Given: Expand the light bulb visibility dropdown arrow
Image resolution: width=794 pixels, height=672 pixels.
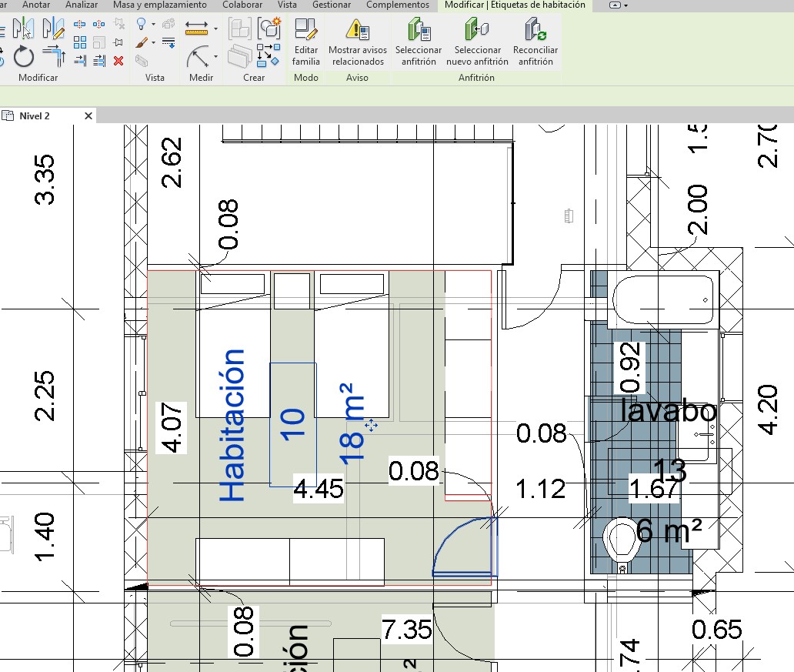Looking at the screenshot, I should pos(154,25).
